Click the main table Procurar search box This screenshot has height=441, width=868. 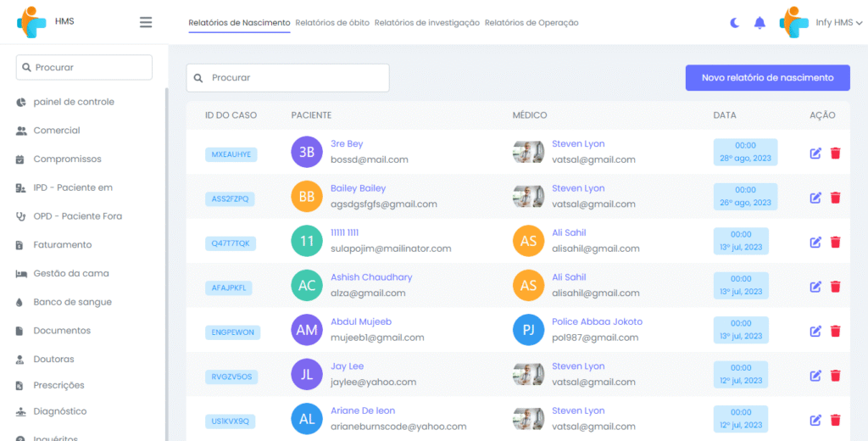[x=288, y=77]
